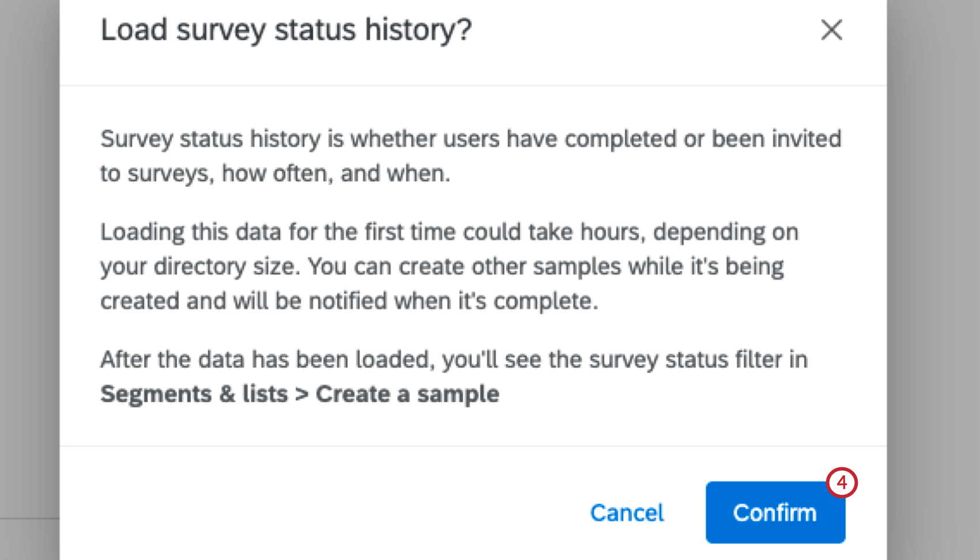Viewport: 980px width, 560px height.
Task: Click the line starting "Loading this data for"
Action: 449,232
